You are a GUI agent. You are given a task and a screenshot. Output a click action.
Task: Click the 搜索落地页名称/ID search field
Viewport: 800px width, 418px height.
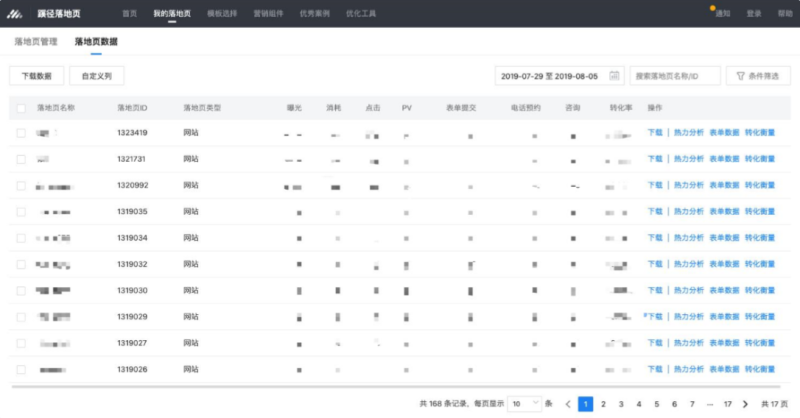pyautogui.click(x=673, y=76)
